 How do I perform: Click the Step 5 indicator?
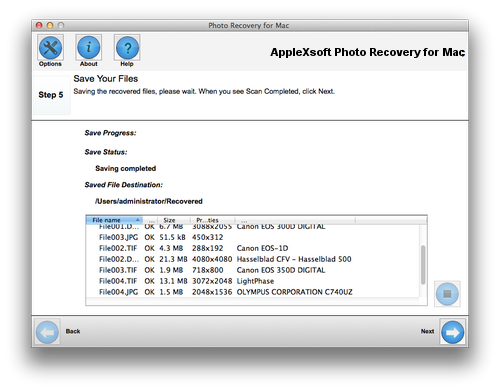coord(51,95)
